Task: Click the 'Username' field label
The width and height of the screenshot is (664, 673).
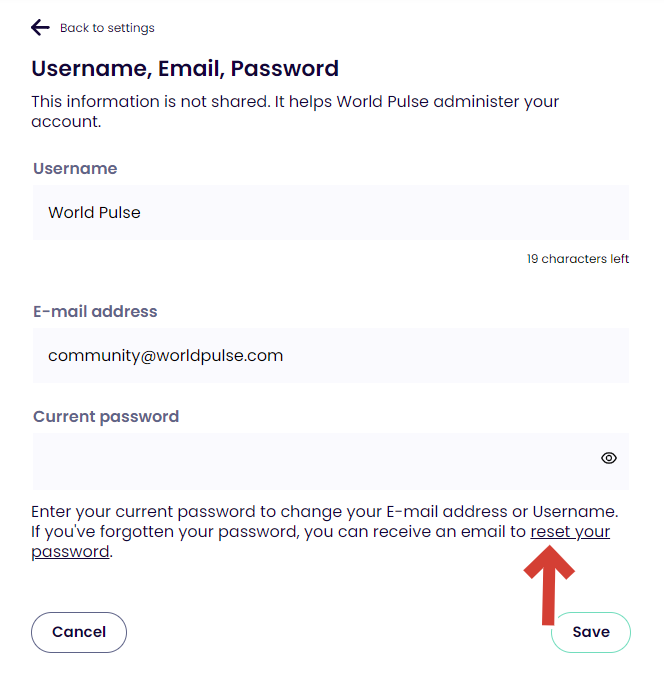Action: pos(75,169)
